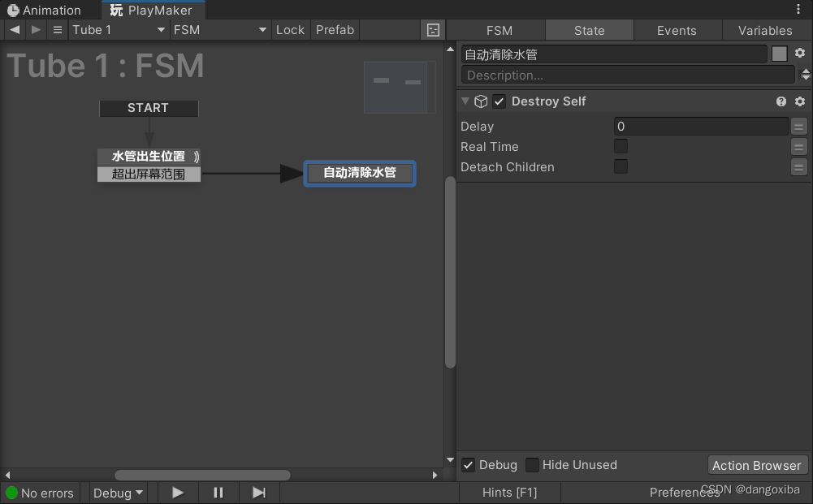Open the Action Browser
The width and height of the screenshot is (813, 504).
point(756,465)
